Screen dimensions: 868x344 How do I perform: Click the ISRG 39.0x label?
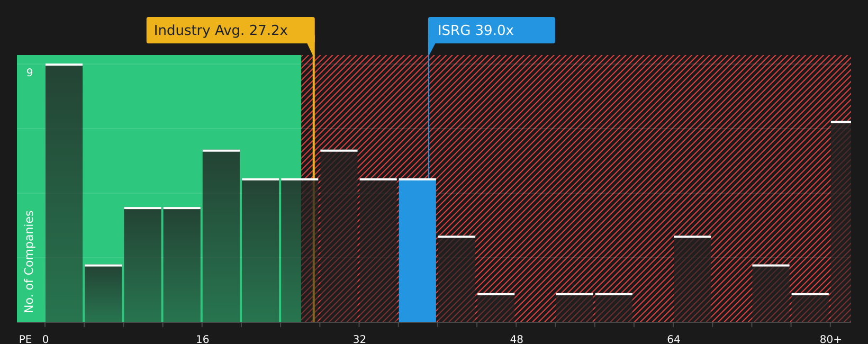492,30
